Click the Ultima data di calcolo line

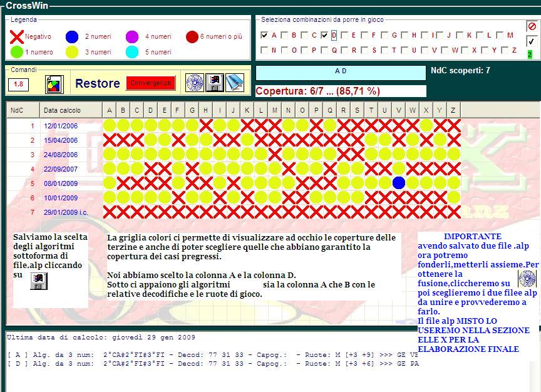pos(101,338)
